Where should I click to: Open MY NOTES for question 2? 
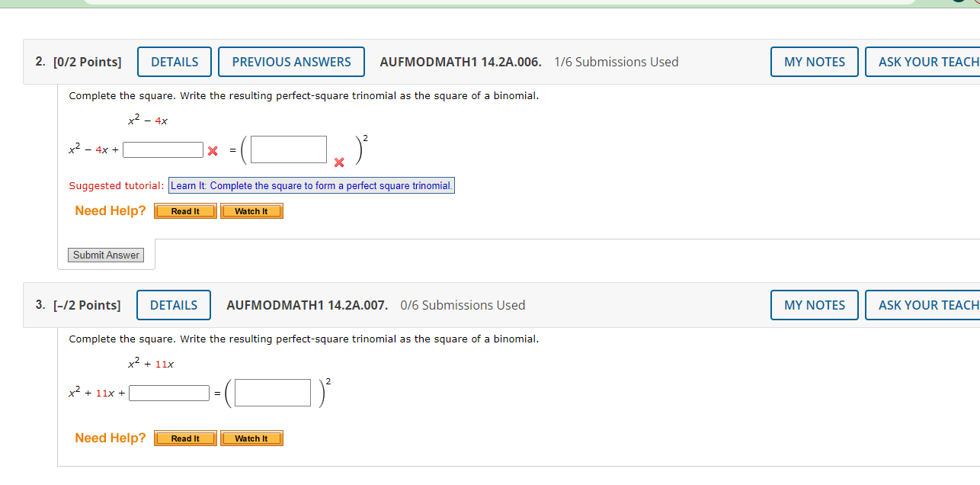[814, 62]
